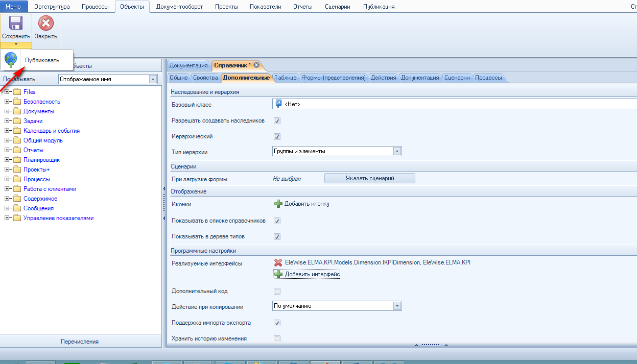
Task: Switch to the Формы (представления) tab
Action: pos(334,78)
